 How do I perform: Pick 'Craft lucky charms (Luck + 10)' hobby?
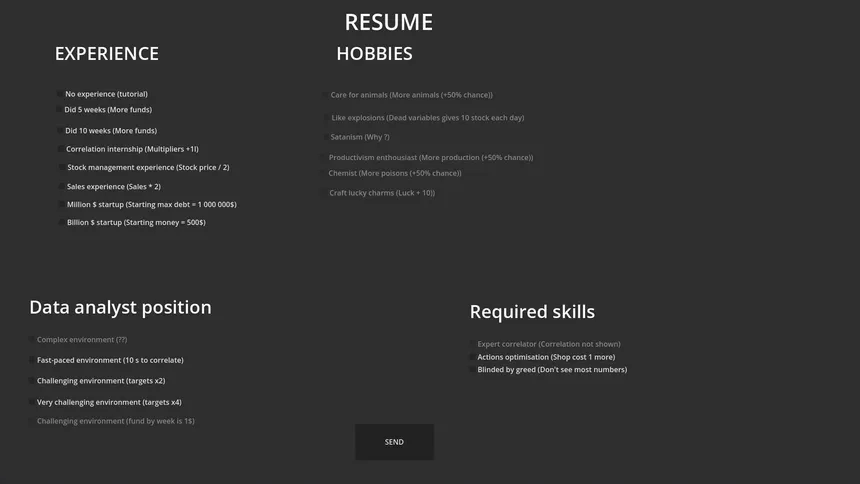coord(323,193)
